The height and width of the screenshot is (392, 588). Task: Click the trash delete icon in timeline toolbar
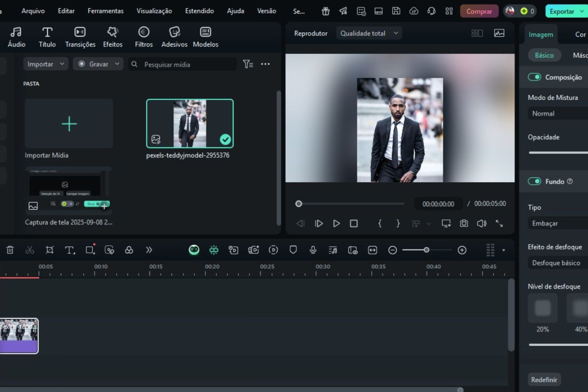coord(10,250)
